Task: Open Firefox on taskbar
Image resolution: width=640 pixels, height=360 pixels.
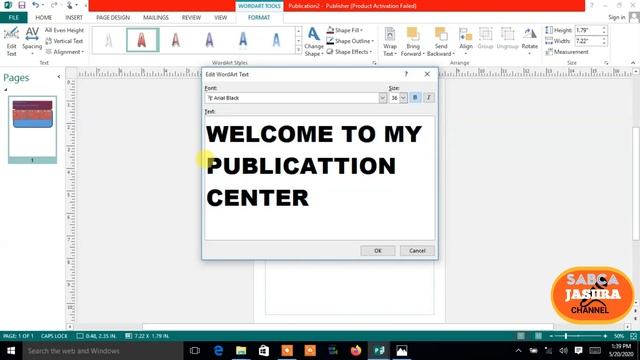Action: (356, 351)
